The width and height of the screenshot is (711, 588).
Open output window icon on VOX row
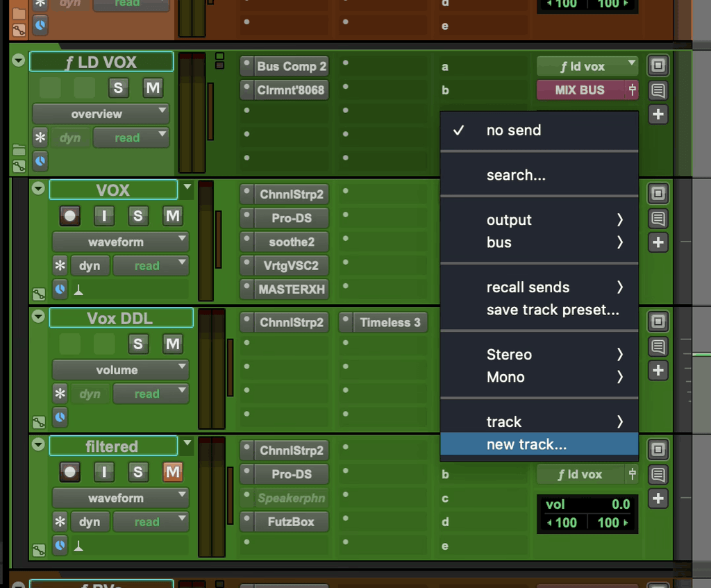click(x=658, y=194)
